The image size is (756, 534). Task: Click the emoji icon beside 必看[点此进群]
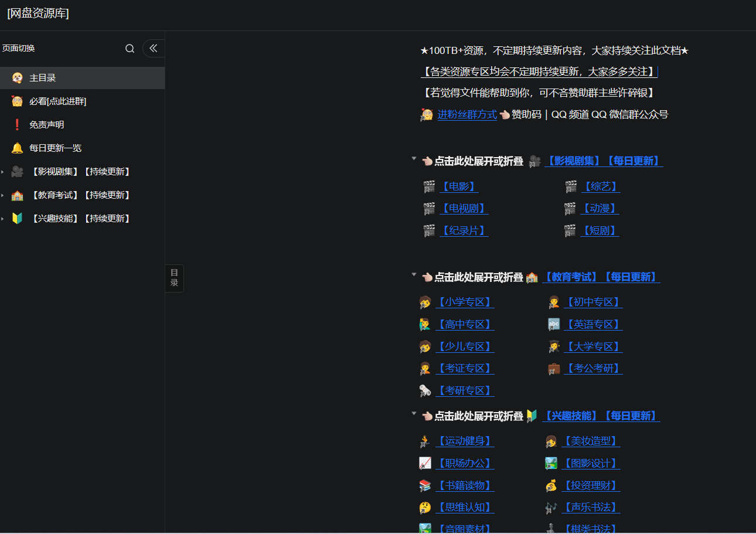17,101
